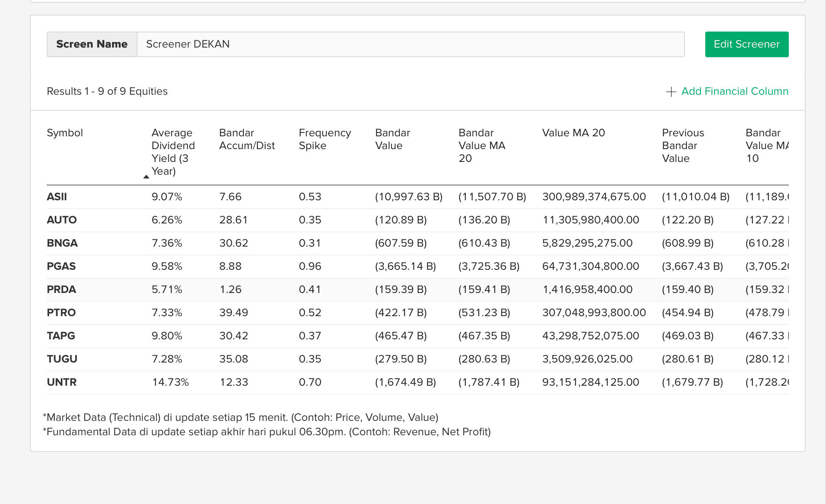This screenshot has height=504, width=826.
Task: Sort by Previous Bandar Value header
Action: tap(683, 145)
